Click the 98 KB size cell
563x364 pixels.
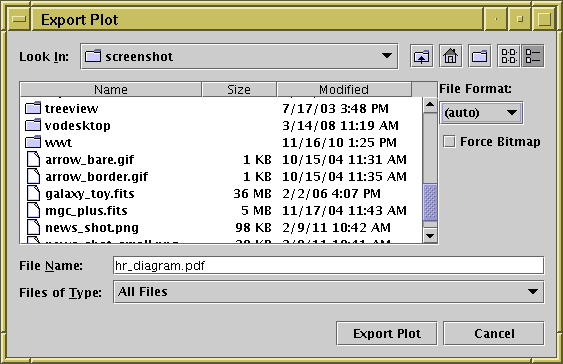coord(253,227)
